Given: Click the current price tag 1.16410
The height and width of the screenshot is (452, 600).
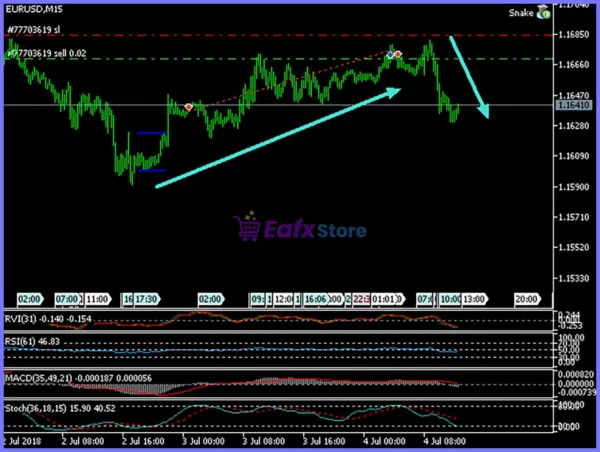Looking at the screenshot, I should [x=573, y=105].
